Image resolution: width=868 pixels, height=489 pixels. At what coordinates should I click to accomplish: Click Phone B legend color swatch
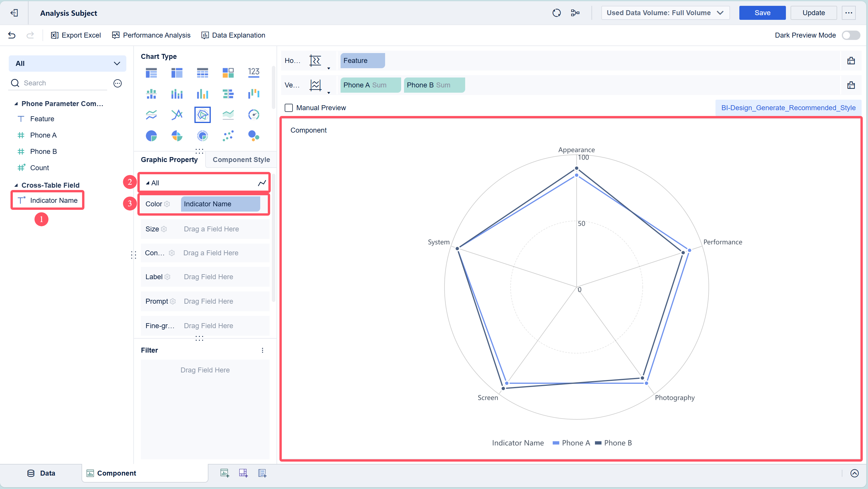(x=598, y=443)
